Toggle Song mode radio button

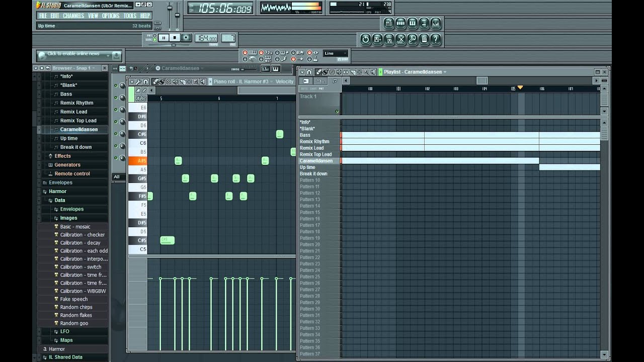pyautogui.click(x=154, y=39)
